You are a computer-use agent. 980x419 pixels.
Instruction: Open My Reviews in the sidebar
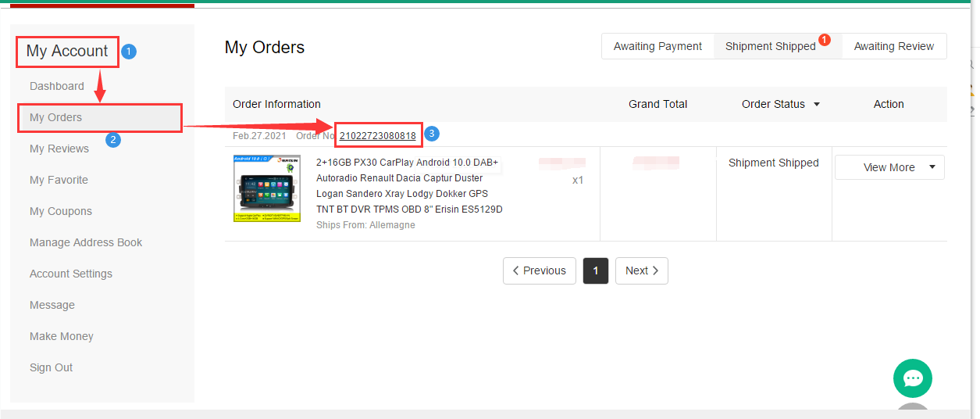[x=59, y=149]
